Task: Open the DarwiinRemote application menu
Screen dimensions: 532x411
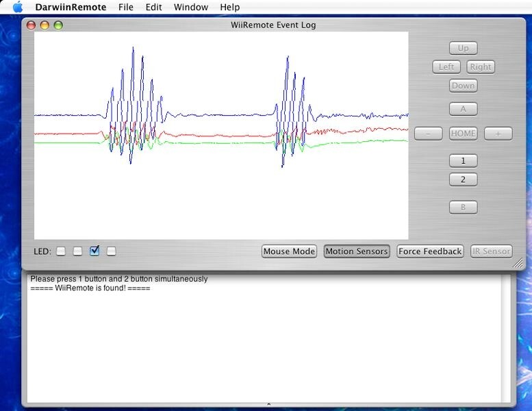Action: [x=71, y=7]
